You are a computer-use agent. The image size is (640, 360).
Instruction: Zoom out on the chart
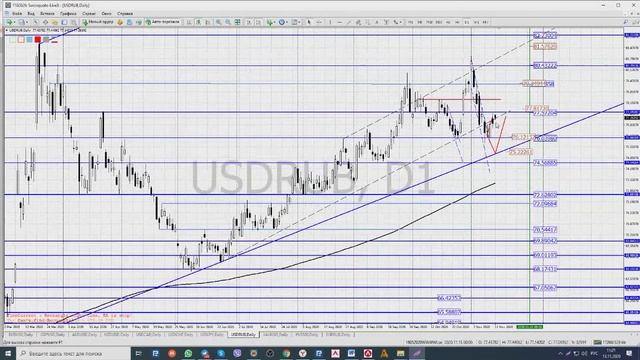pyautogui.click(x=228, y=22)
